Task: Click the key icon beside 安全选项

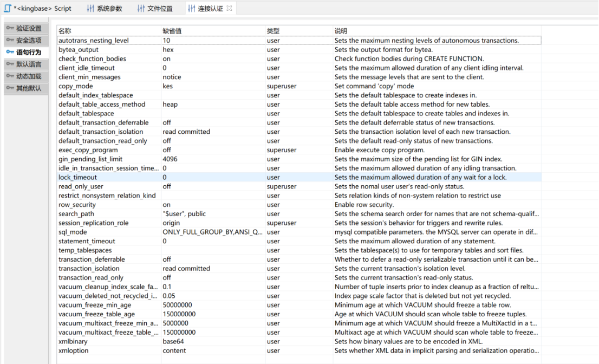Action: tap(9, 40)
